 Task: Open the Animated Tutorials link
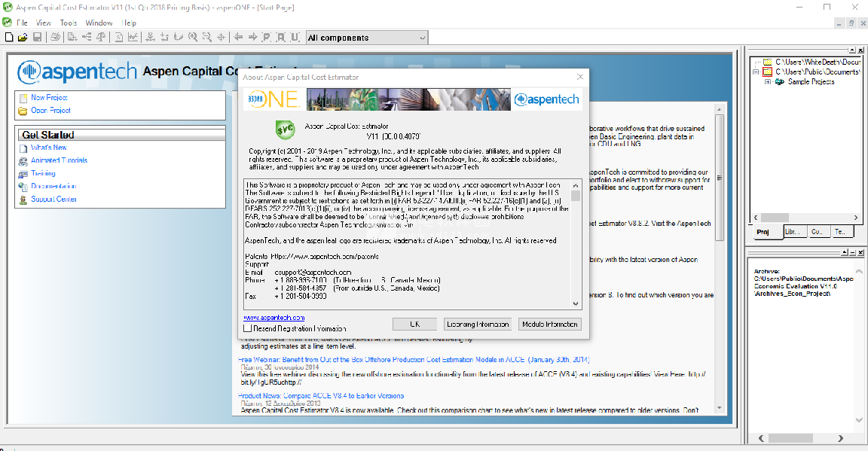(60, 160)
